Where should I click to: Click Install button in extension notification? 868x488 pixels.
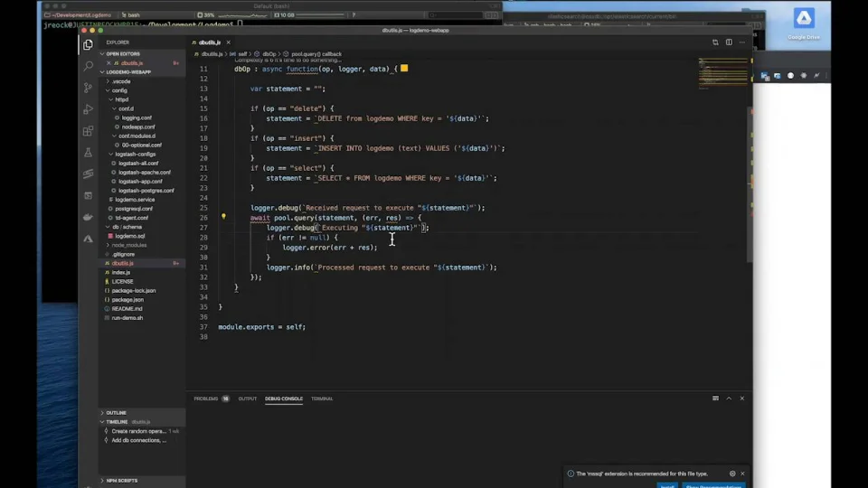click(x=667, y=486)
